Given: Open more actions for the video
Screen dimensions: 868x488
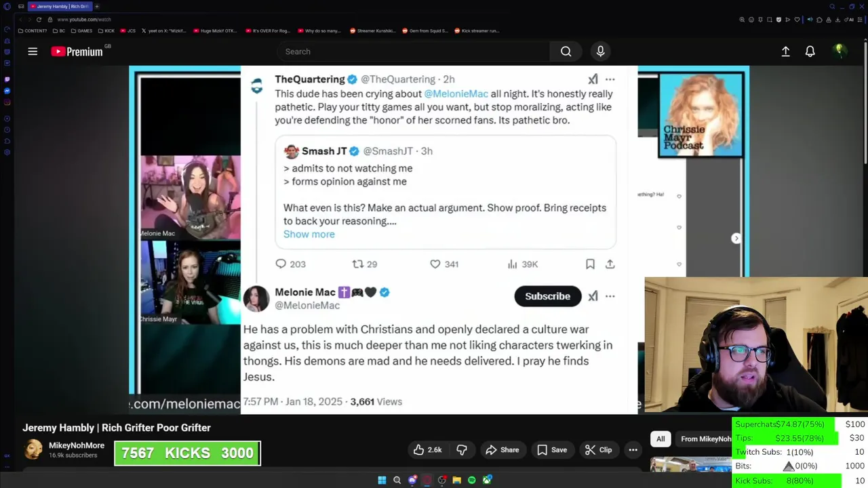Looking at the screenshot, I should click(x=633, y=450).
